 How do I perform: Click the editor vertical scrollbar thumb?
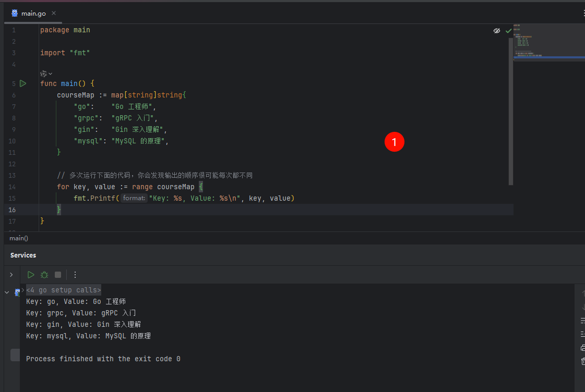coord(511,111)
